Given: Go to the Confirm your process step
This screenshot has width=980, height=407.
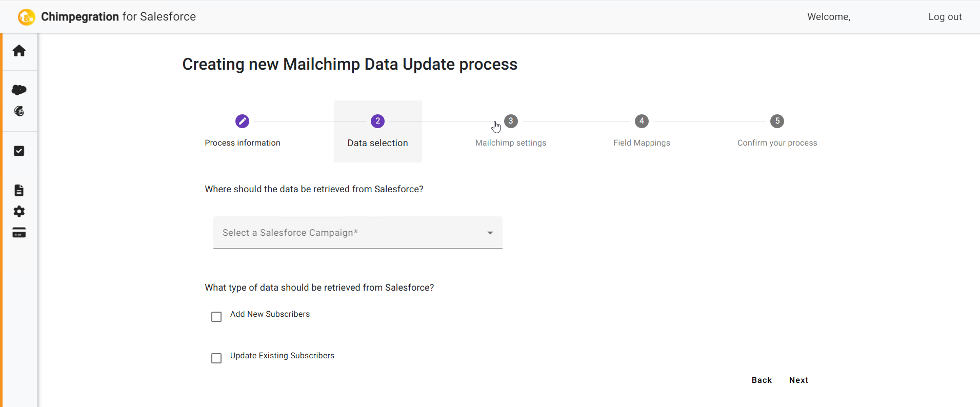Looking at the screenshot, I should 777,131.
